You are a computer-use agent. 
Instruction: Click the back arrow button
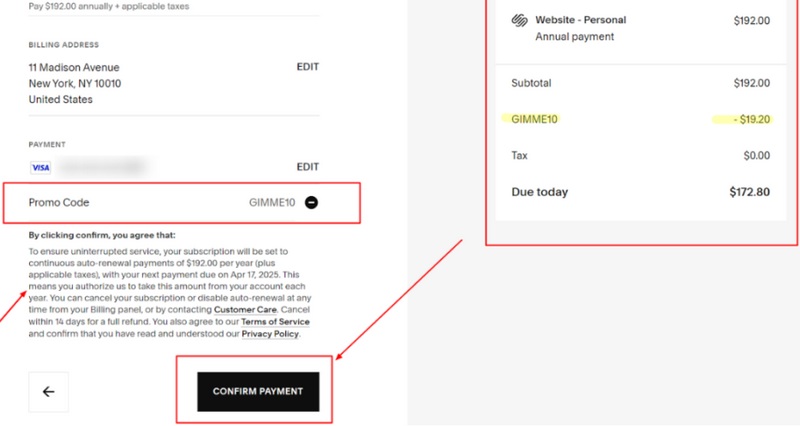pos(48,392)
